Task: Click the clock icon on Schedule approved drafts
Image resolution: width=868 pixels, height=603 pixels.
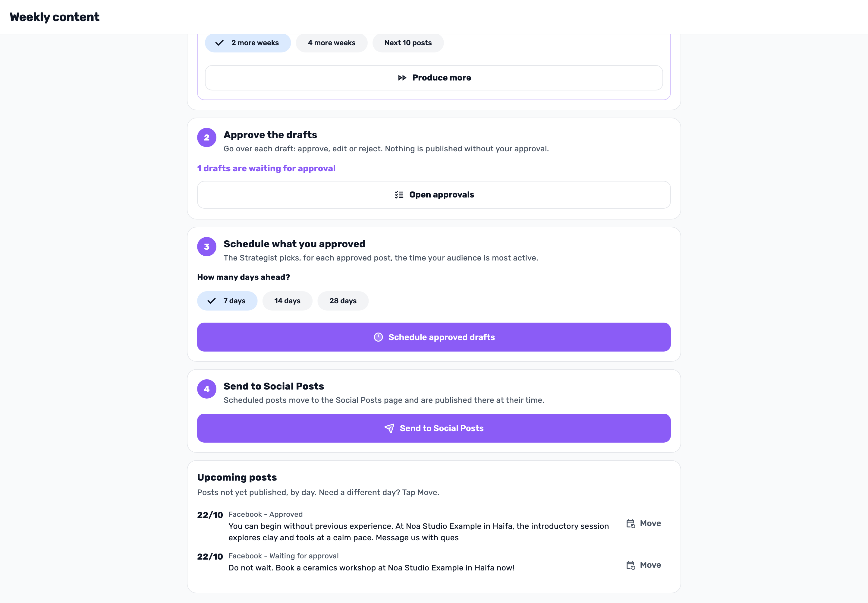Action: 379,337
